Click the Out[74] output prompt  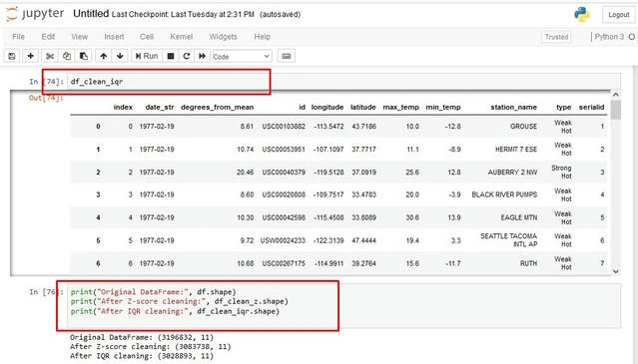click(46, 98)
